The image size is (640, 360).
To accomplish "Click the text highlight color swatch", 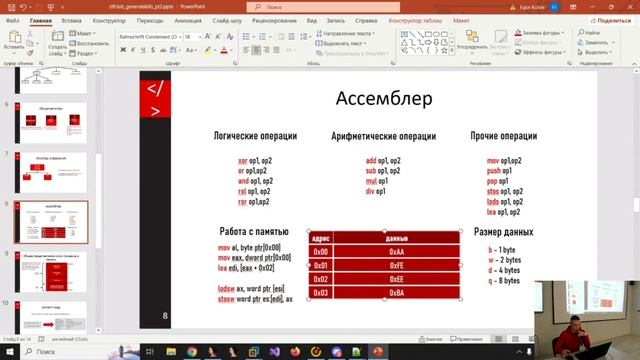I will [208, 50].
